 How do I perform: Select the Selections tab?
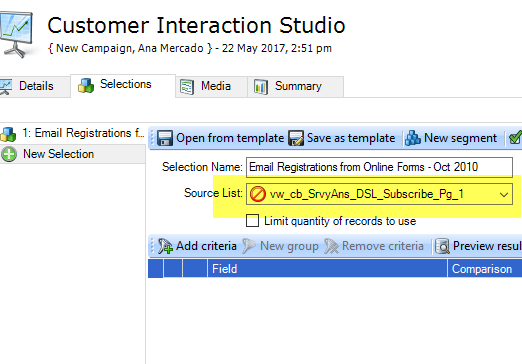(x=123, y=85)
